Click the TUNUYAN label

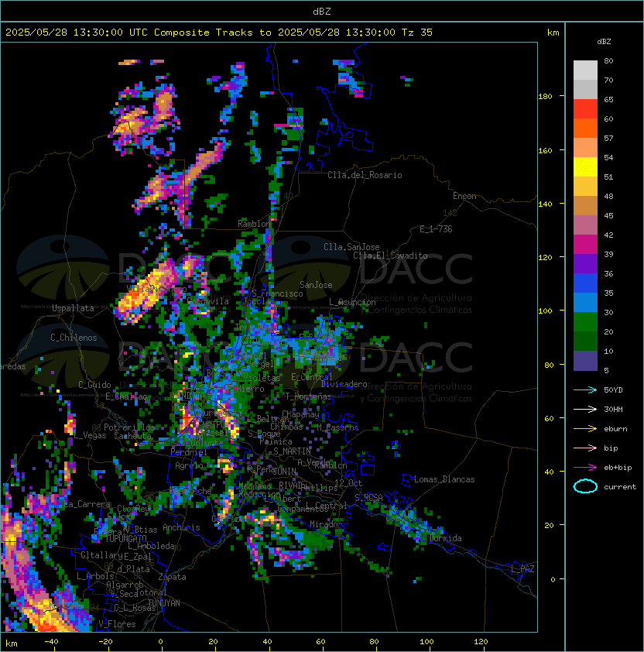click(164, 603)
